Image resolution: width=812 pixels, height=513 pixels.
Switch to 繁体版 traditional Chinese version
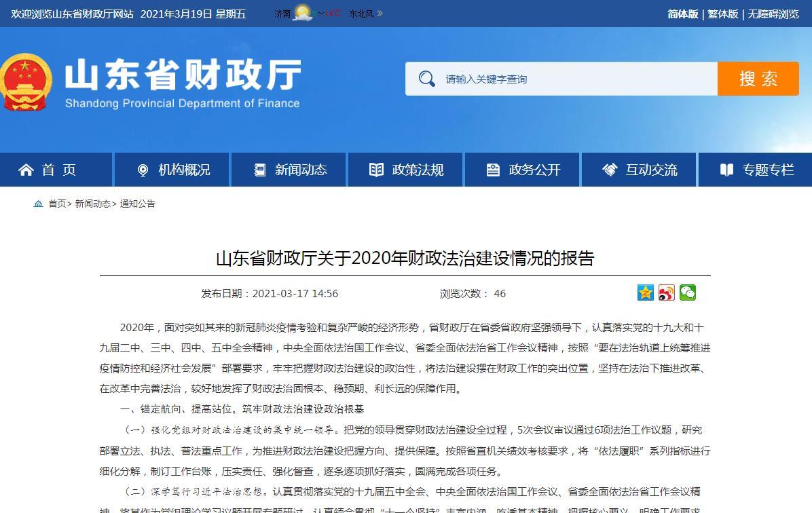click(723, 14)
